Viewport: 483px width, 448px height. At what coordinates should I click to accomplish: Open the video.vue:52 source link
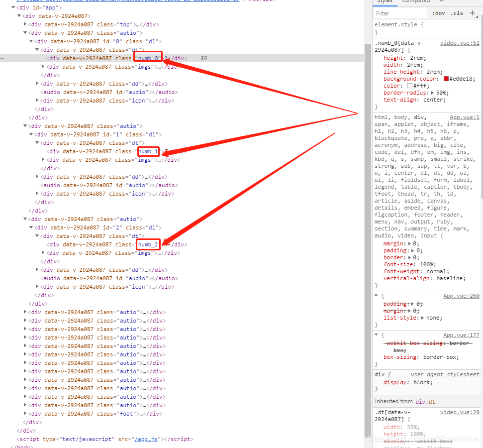coord(460,43)
